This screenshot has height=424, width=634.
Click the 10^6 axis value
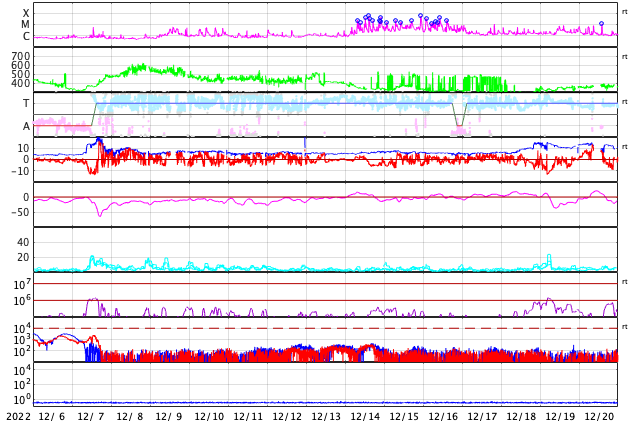click(22, 301)
